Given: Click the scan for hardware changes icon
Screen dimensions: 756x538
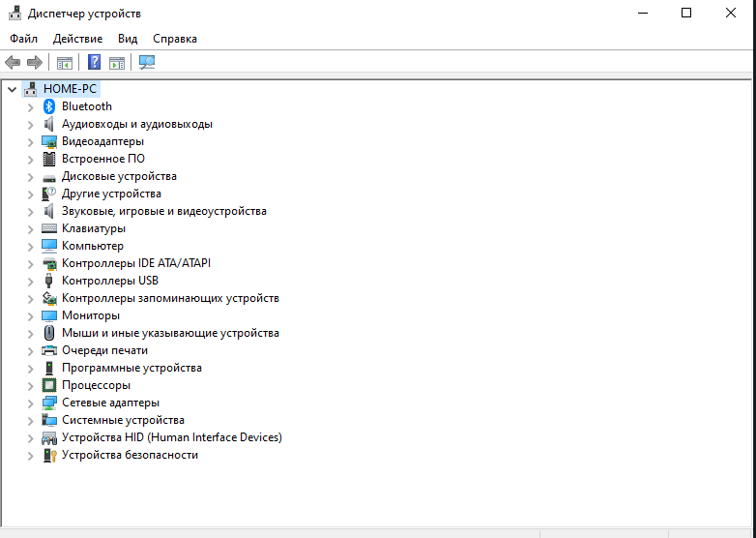Looking at the screenshot, I should 147,62.
